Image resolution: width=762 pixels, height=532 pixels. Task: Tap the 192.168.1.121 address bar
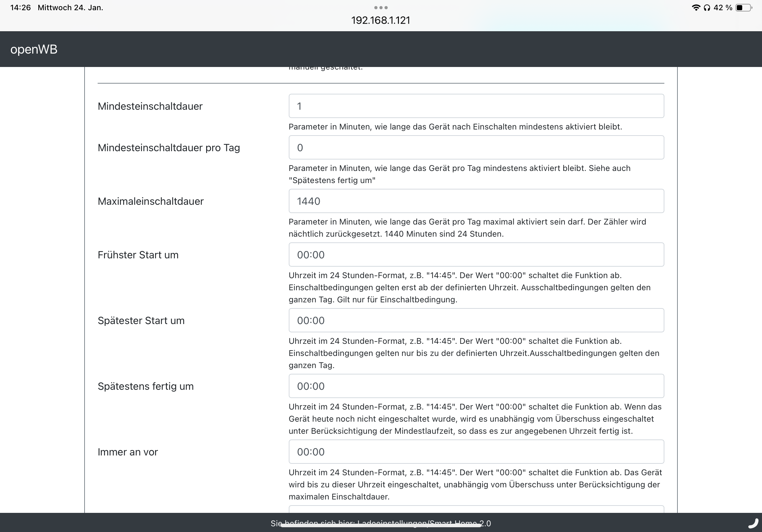click(x=381, y=20)
